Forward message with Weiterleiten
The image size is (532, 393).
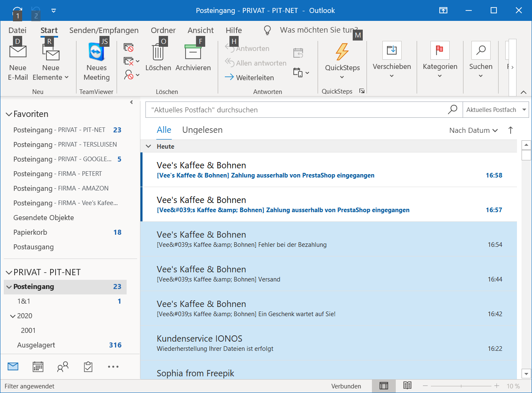(x=249, y=78)
